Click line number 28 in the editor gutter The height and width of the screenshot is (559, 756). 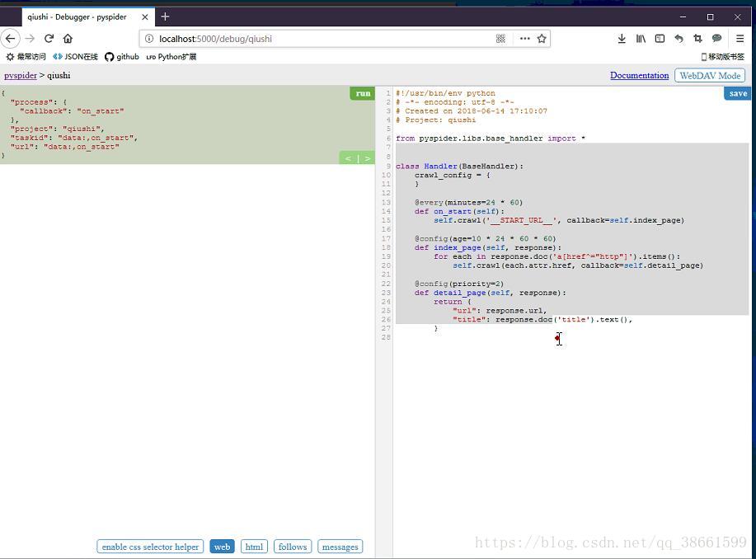tap(386, 337)
